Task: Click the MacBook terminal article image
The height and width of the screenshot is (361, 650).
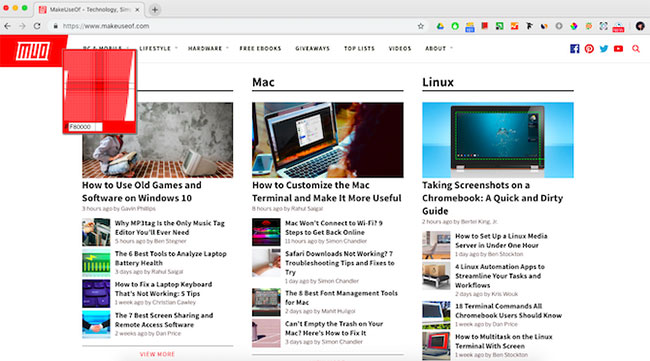Action: [x=327, y=140]
